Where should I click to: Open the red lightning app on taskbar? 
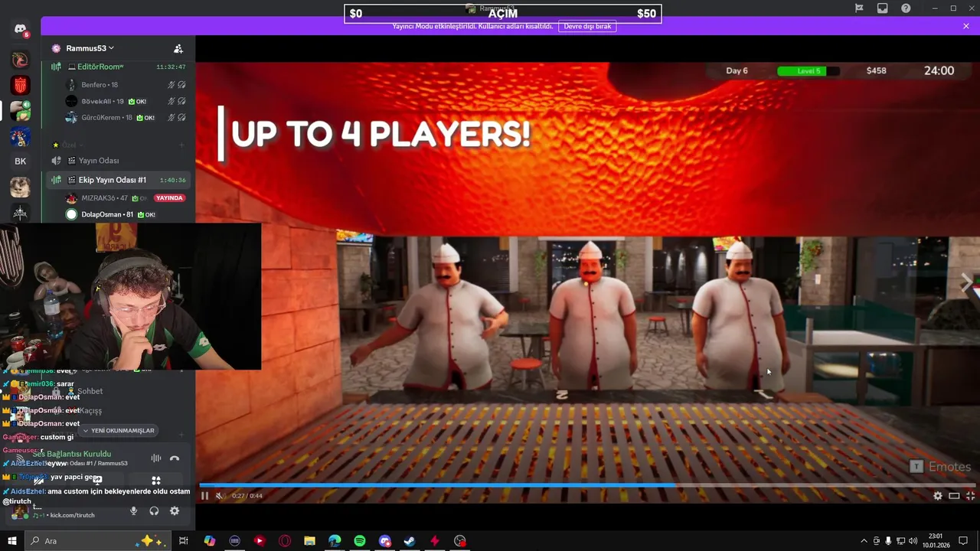(435, 541)
